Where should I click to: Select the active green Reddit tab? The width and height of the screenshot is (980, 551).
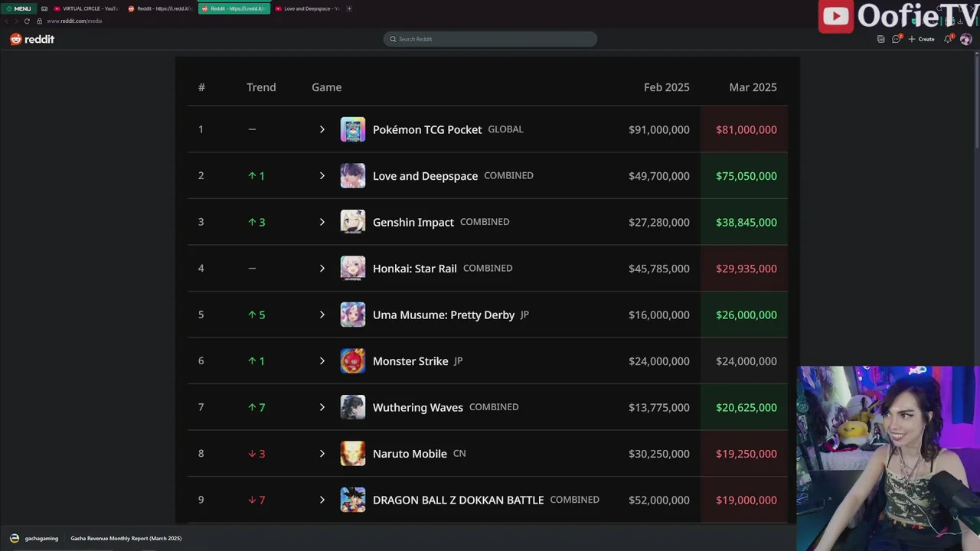pyautogui.click(x=234, y=8)
